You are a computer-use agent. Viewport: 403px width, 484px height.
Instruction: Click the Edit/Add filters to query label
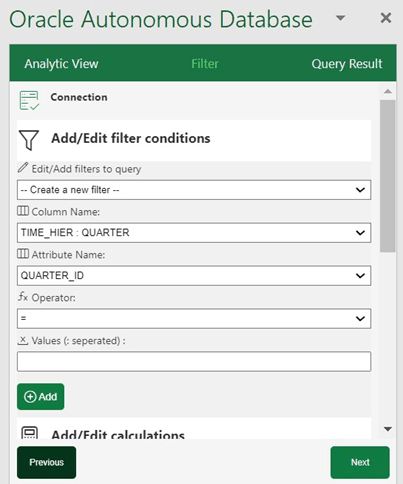click(86, 169)
